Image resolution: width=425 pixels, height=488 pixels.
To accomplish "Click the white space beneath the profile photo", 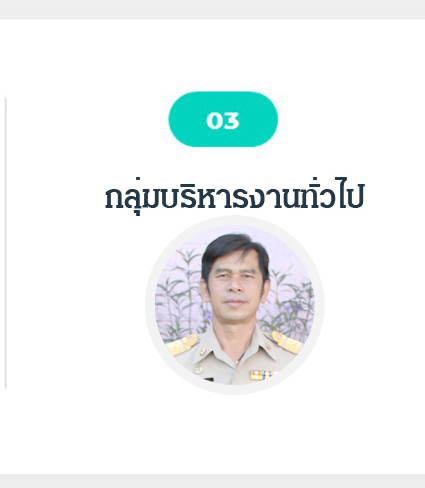I will click(x=235, y=433).
